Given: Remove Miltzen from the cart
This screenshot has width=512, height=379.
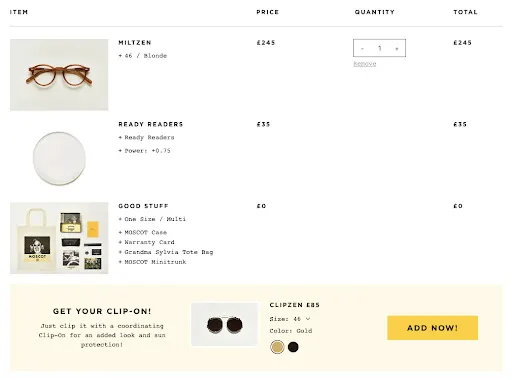Looking at the screenshot, I should point(365,64).
